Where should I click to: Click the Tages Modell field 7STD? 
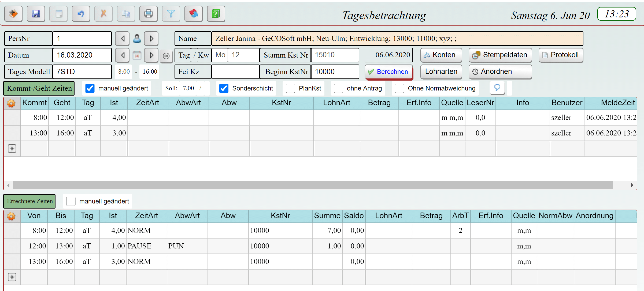[x=82, y=72]
